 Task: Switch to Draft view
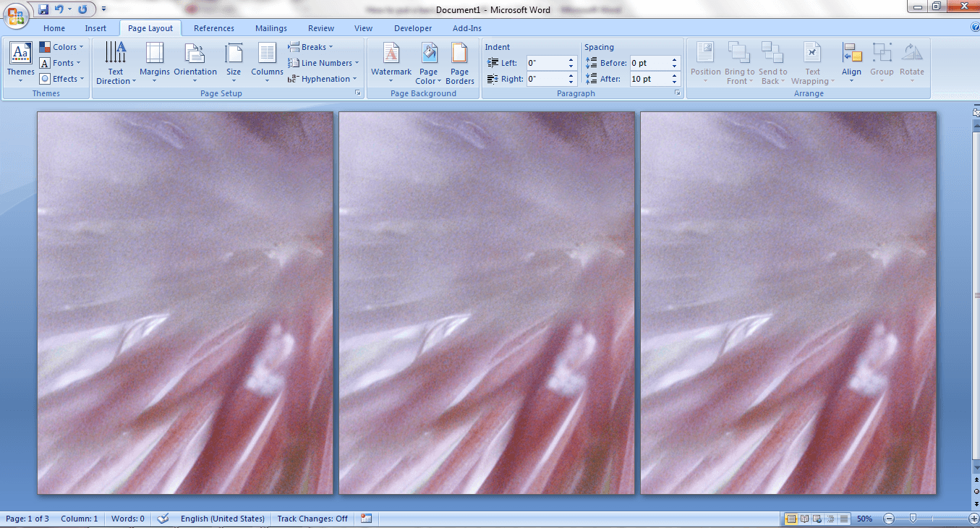coord(843,519)
